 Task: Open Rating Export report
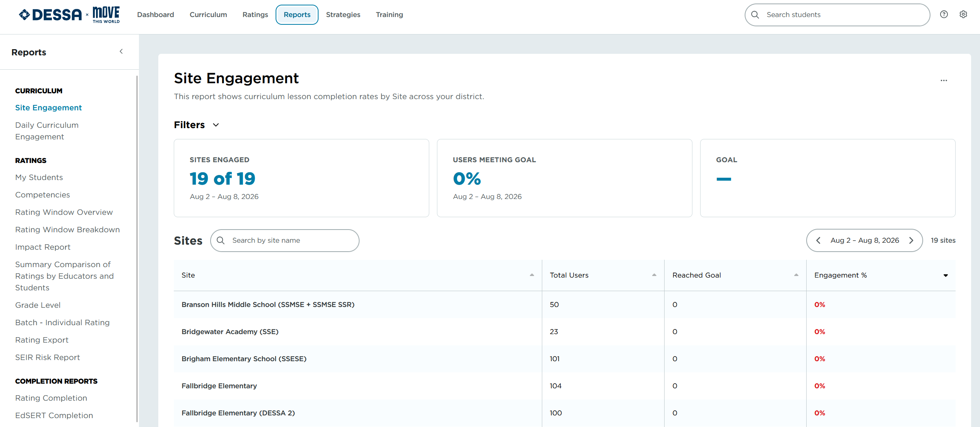coord(42,340)
